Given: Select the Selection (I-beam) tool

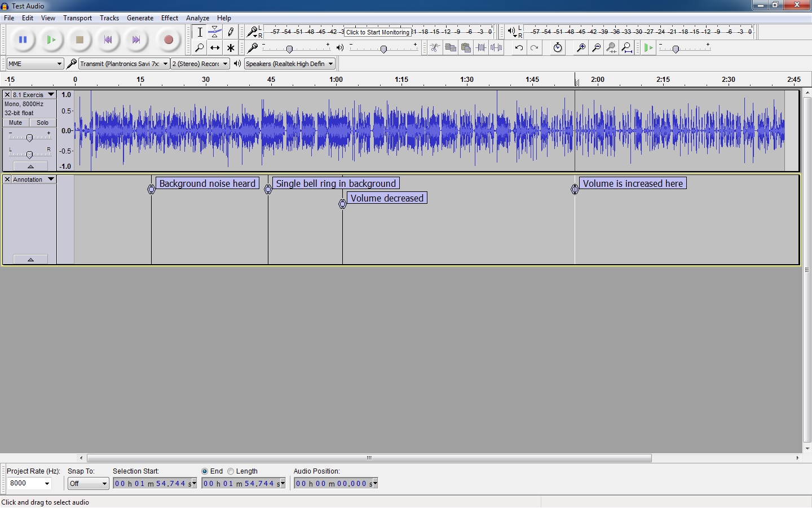Looking at the screenshot, I should point(200,32).
